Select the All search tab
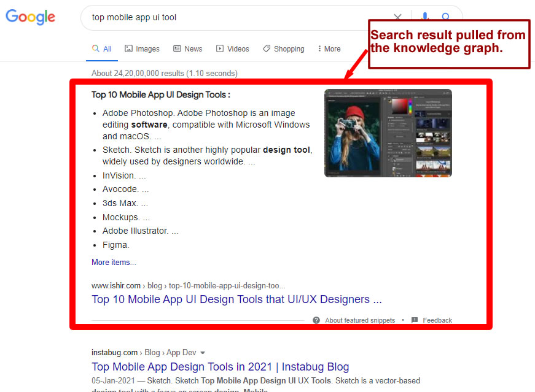 click(102, 48)
